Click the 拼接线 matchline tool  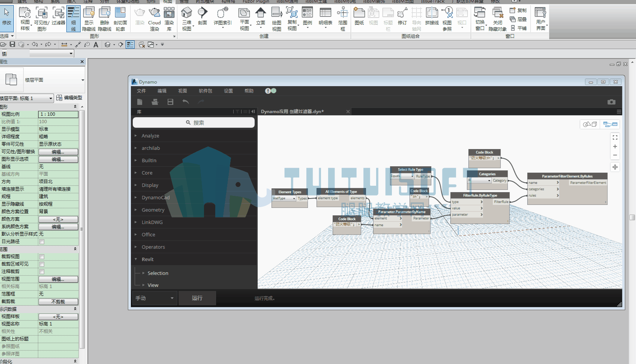[x=432, y=16]
